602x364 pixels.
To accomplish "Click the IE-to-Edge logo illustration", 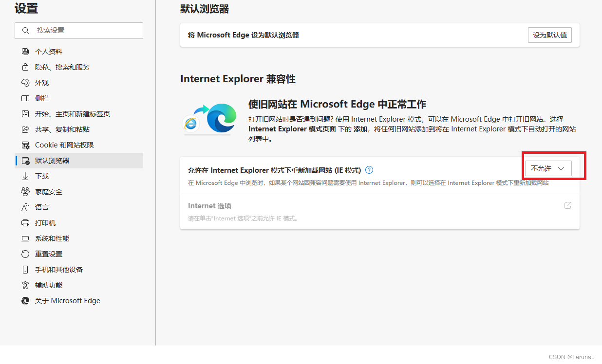I will pos(209,117).
